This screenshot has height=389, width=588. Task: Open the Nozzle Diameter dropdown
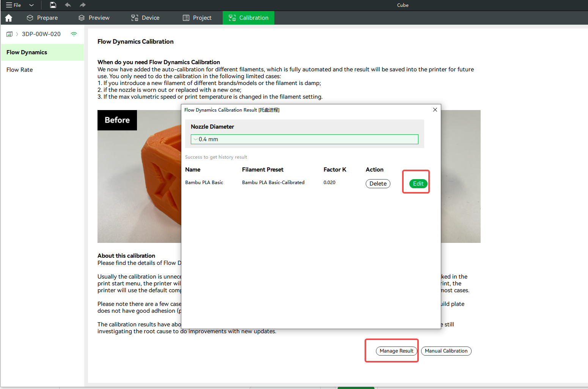point(304,139)
